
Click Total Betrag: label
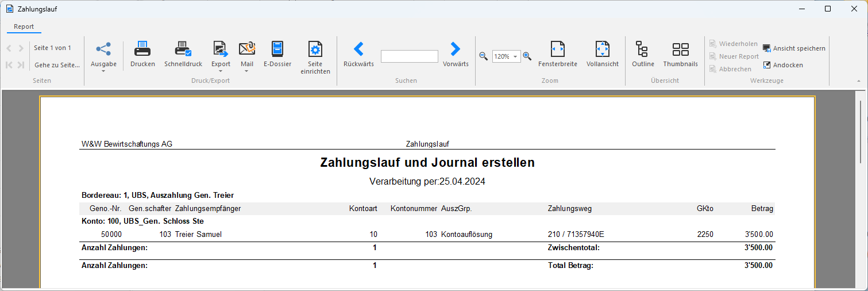[570, 265]
